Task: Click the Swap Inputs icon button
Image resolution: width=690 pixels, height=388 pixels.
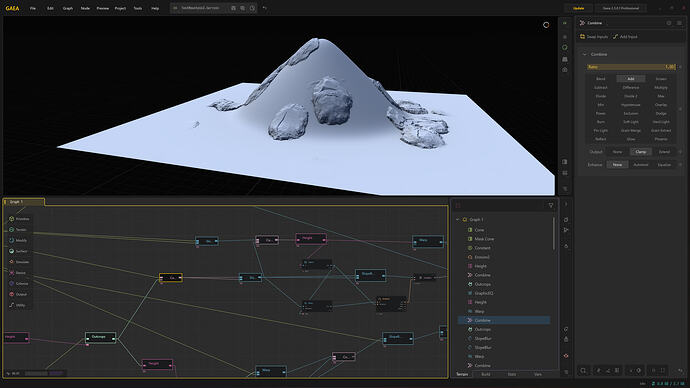Action: [582, 37]
